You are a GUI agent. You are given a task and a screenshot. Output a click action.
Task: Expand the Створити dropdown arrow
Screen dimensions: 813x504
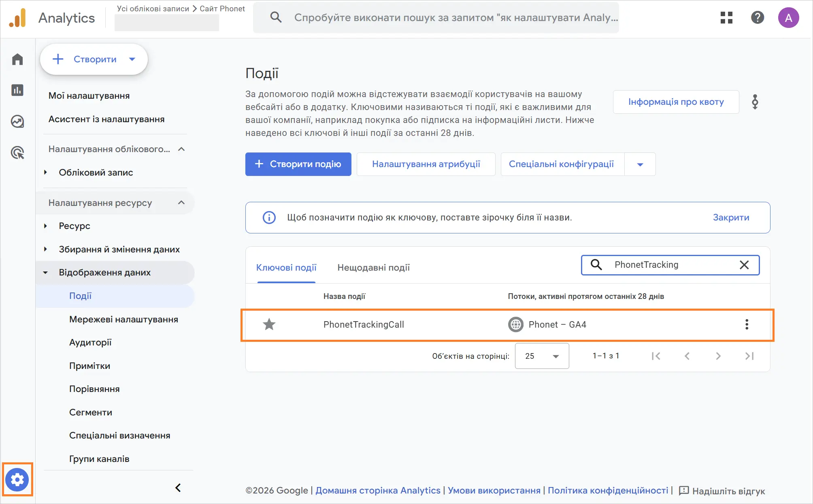[132, 59]
